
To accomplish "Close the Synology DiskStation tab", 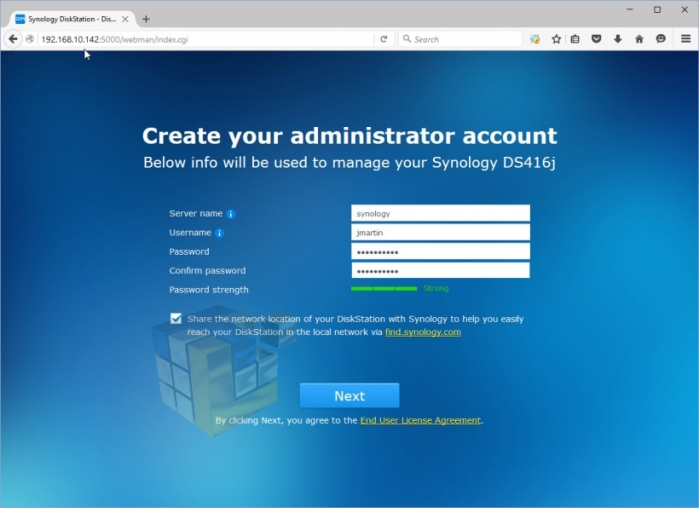I will point(125,19).
